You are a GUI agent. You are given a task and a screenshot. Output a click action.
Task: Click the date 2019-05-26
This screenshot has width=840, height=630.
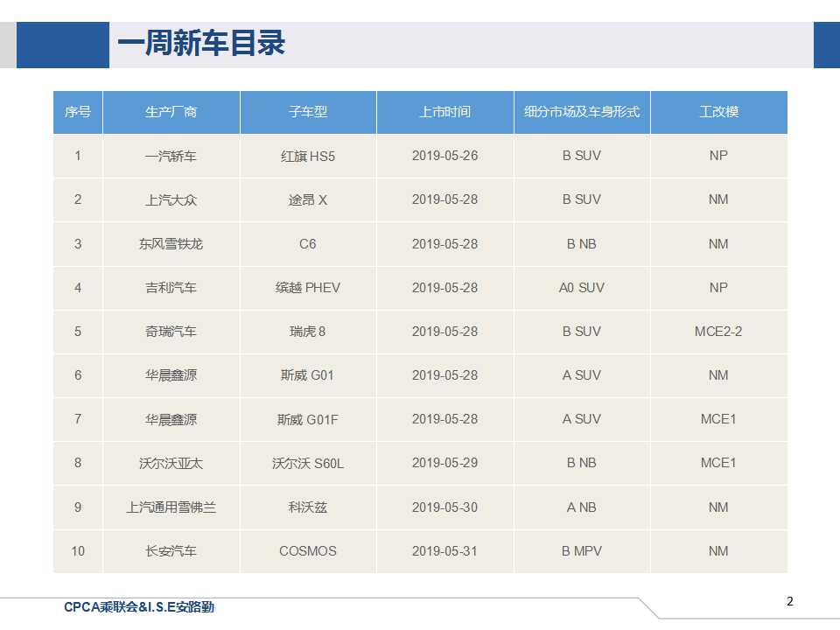tap(445, 156)
